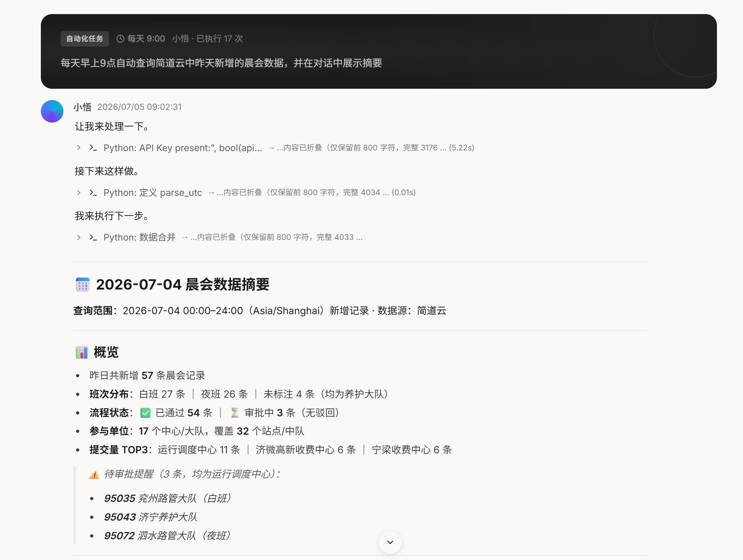Screen dimensions: 743x560
Task: Click 小悟 · 已执行 17 次 text
Action: tap(207, 38)
